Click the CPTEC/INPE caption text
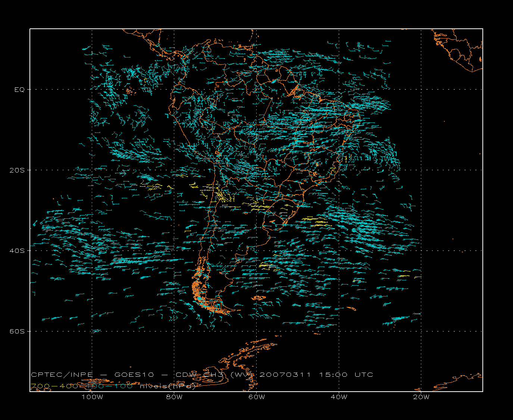 [x=62, y=374]
